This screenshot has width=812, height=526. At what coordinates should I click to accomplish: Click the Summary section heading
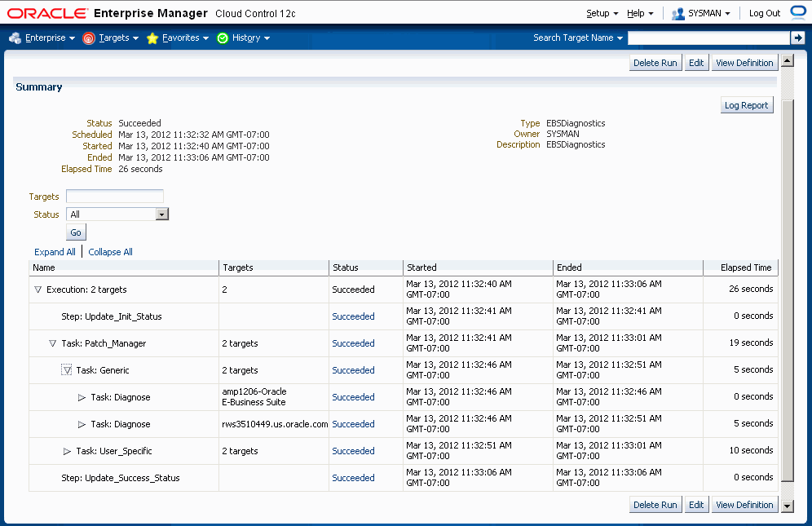tap(39, 87)
